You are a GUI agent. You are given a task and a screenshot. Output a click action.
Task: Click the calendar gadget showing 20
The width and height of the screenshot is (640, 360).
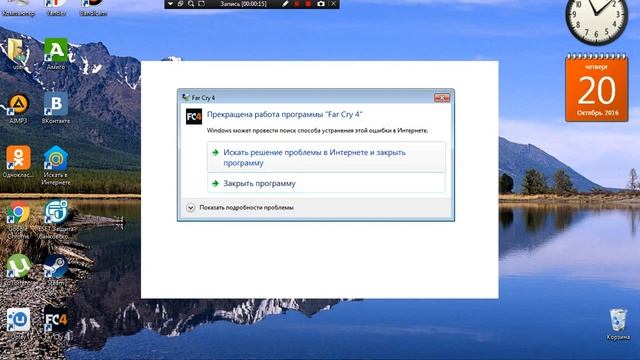tap(596, 88)
